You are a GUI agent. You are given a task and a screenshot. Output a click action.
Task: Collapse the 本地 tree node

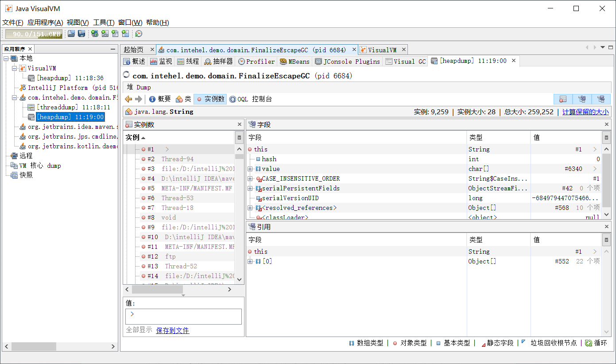[x=6, y=58]
